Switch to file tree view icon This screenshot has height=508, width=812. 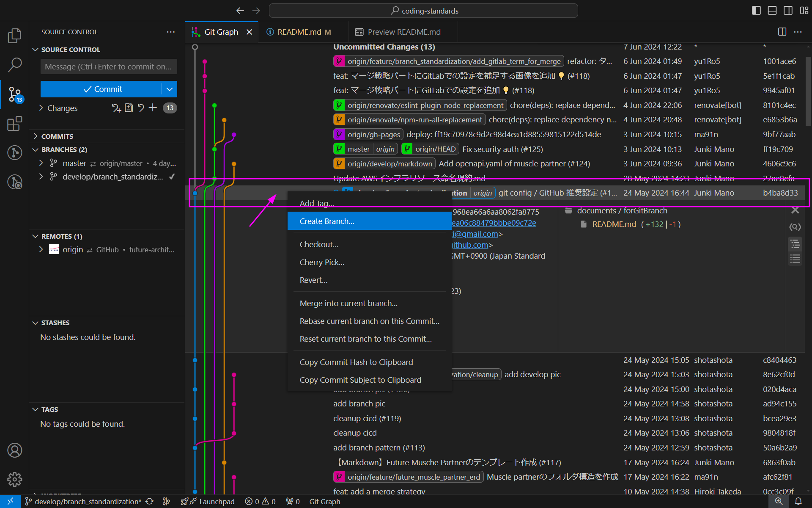coord(795,244)
